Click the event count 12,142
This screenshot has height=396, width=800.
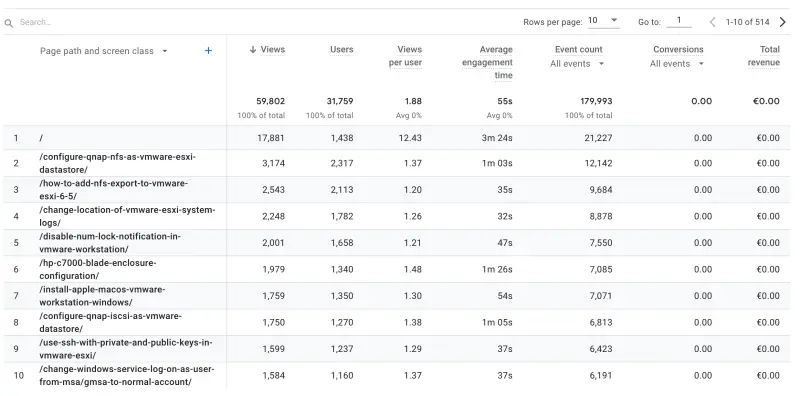click(598, 163)
